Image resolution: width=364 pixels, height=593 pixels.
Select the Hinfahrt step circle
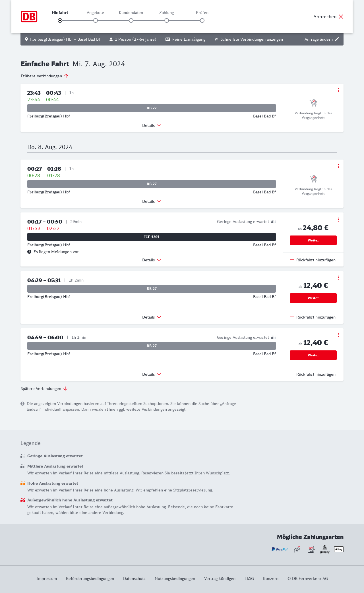click(x=60, y=20)
